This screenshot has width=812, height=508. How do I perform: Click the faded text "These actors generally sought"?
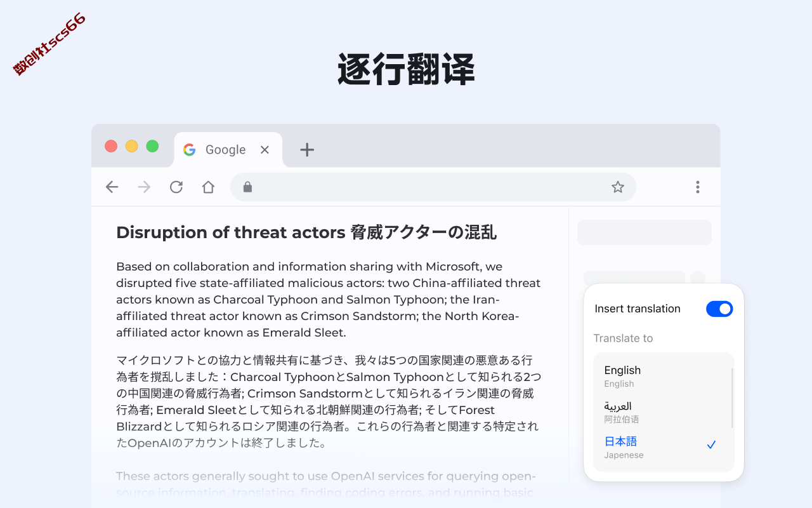(x=326, y=485)
